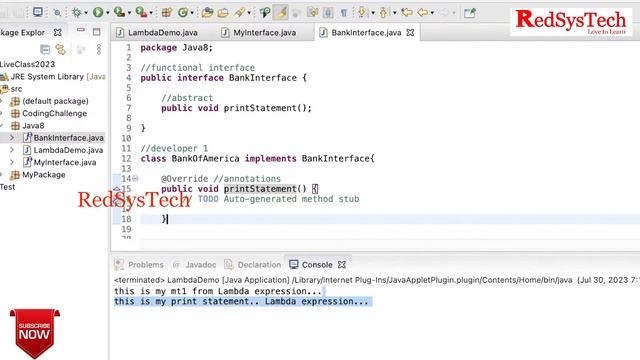This screenshot has width=640, height=360.
Task: Click line number 18 in the ruler
Action: tap(127, 219)
